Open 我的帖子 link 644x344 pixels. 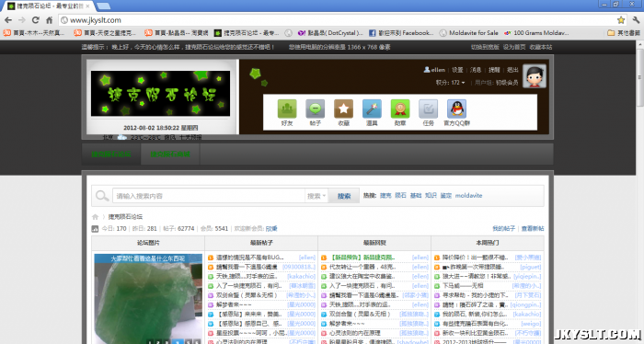(x=503, y=229)
